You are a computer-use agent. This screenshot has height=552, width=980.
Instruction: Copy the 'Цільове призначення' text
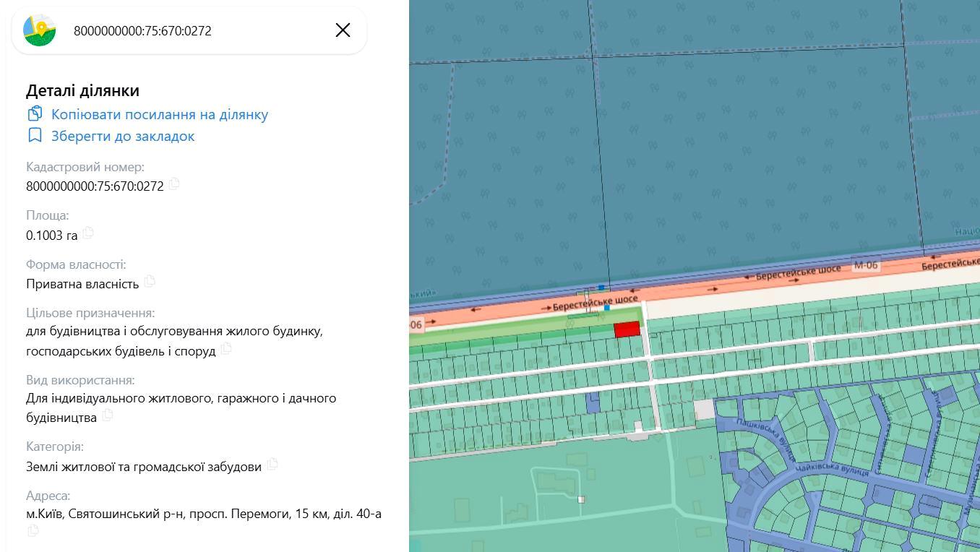click(226, 348)
